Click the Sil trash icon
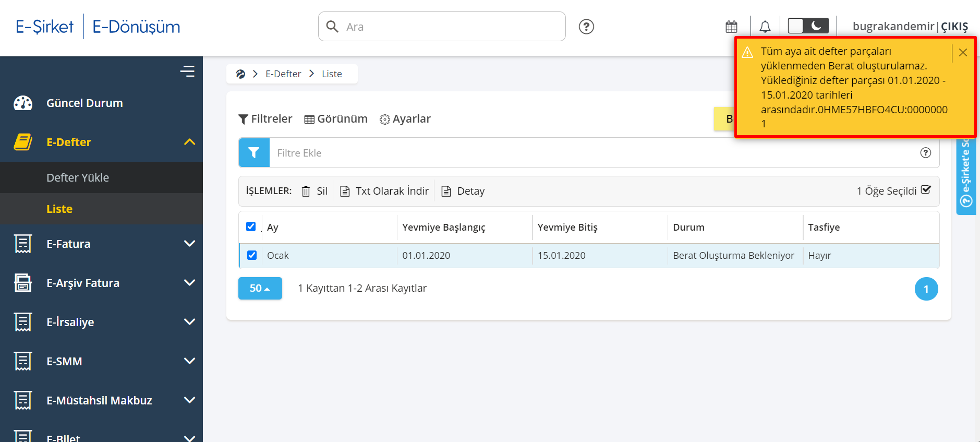This screenshot has height=442, width=980. coord(306,192)
